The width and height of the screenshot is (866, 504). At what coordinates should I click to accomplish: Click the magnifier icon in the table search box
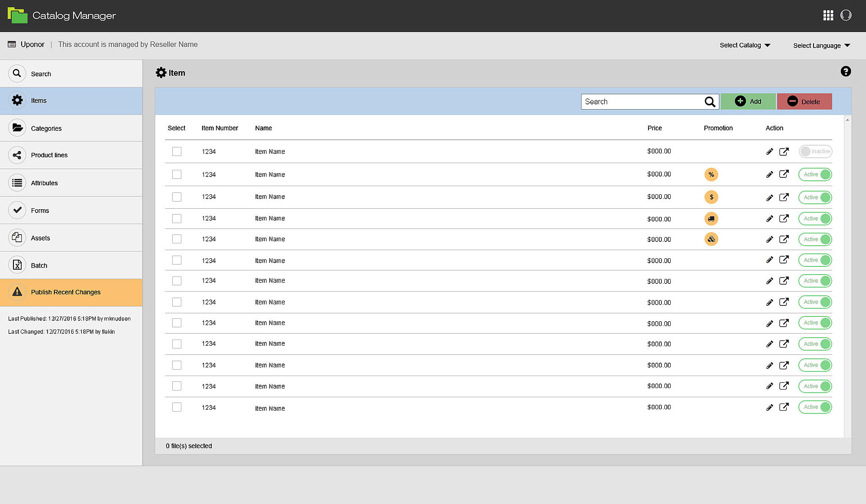pyautogui.click(x=710, y=101)
